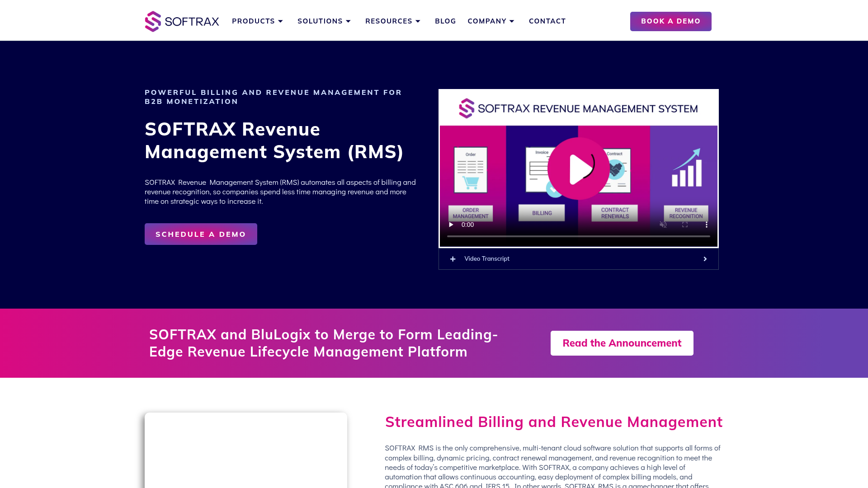Navigate to the BLOG page

(445, 21)
